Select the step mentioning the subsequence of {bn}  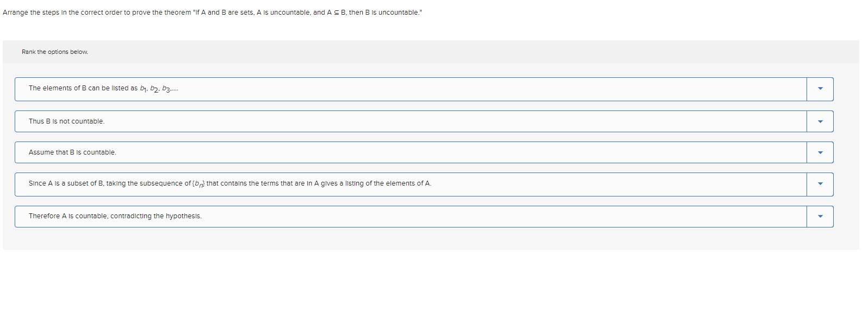[x=230, y=184]
